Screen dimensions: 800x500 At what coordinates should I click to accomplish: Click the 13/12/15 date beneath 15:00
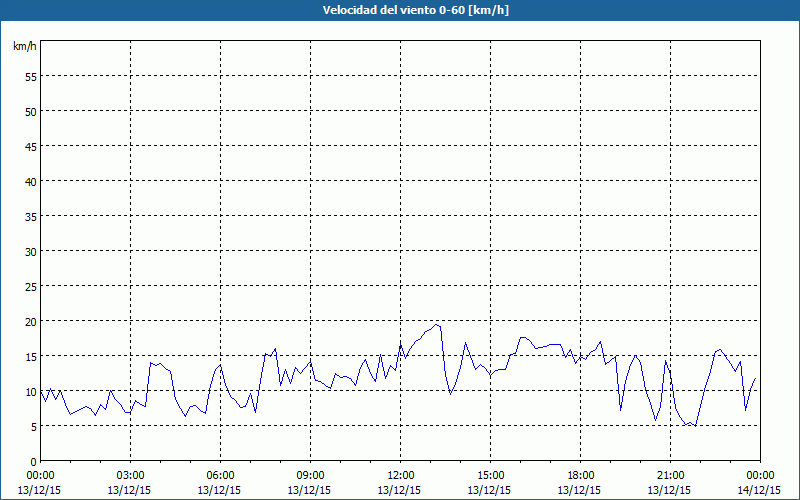pyautogui.click(x=489, y=490)
